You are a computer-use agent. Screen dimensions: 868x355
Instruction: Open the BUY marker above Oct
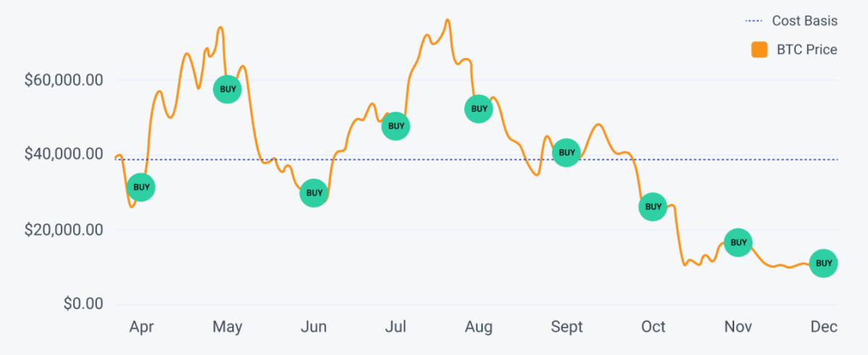(x=653, y=207)
